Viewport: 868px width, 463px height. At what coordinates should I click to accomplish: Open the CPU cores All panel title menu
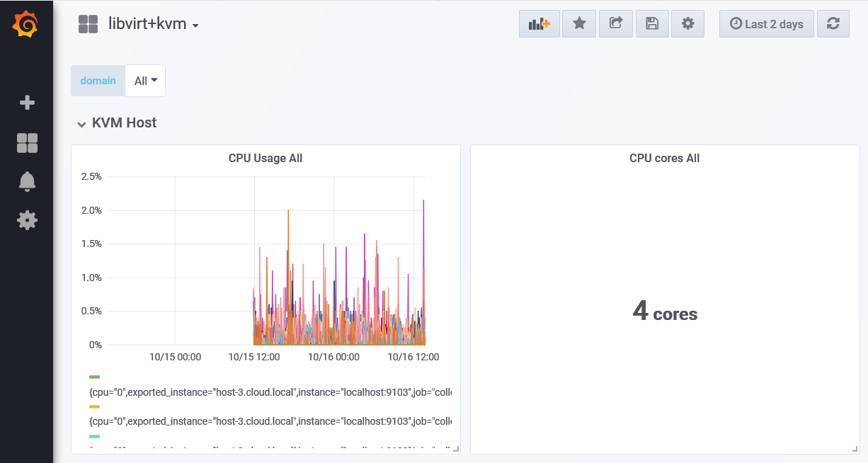point(665,159)
